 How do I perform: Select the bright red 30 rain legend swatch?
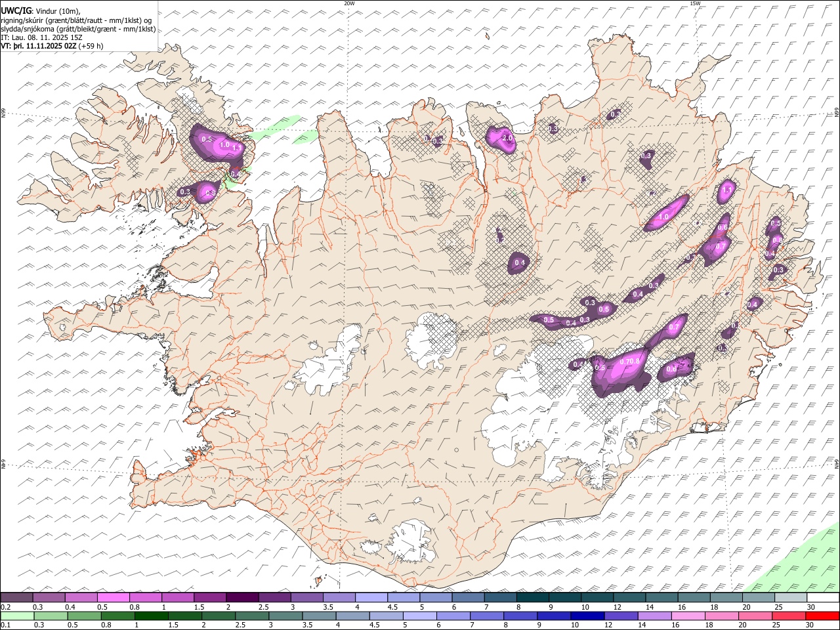(823, 616)
